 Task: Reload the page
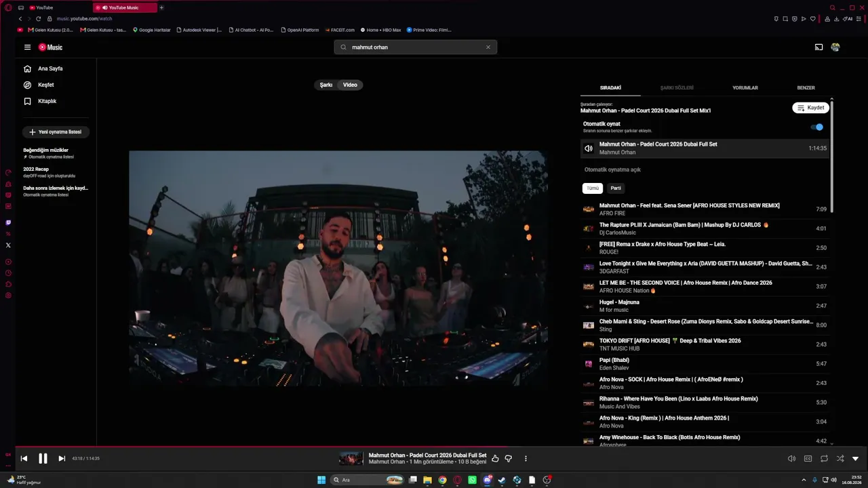tap(38, 19)
